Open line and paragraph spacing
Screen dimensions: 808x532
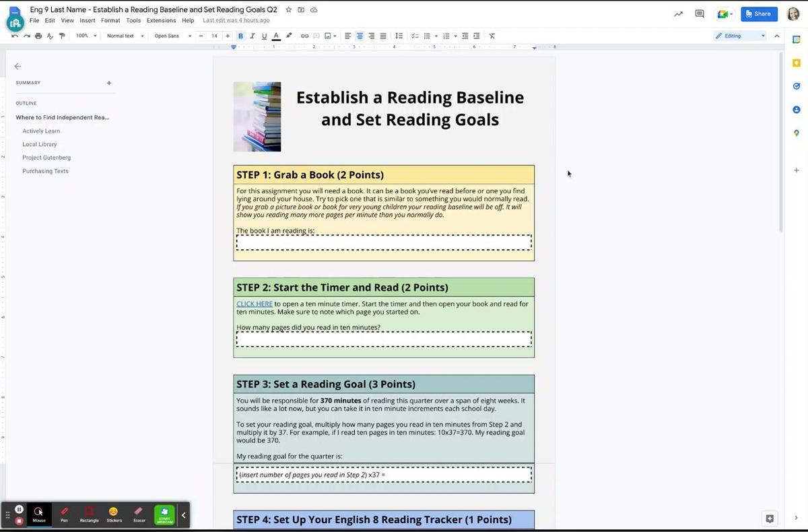point(399,36)
